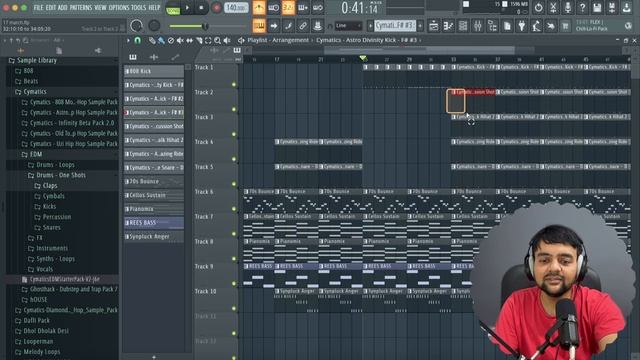Start playback with the Play button

click(187, 7)
